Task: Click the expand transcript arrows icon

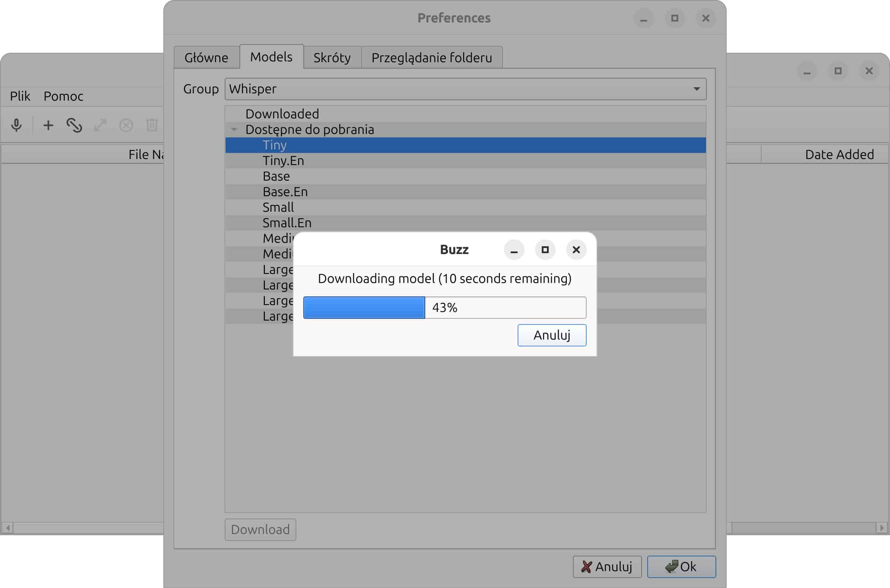Action: (100, 125)
